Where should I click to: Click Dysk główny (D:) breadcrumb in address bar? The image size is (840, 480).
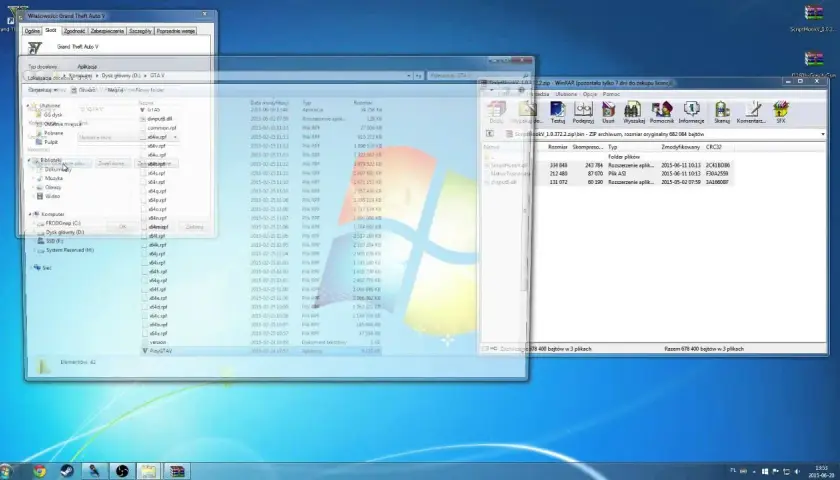tap(121, 76)
